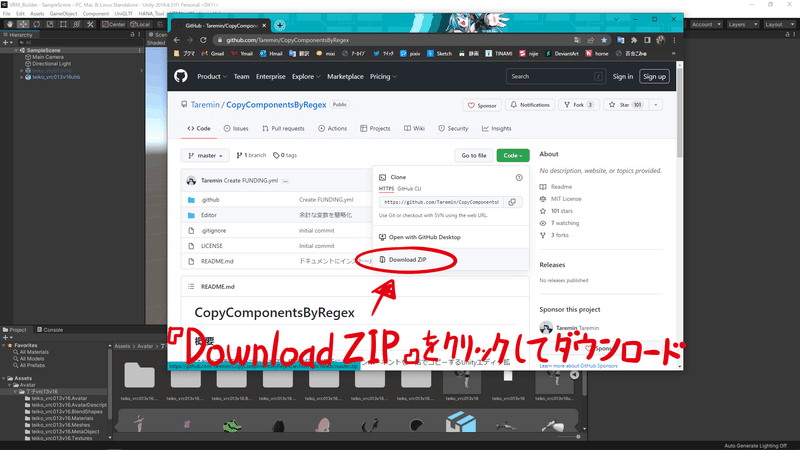Click the Sponsor button

[482, 105]
